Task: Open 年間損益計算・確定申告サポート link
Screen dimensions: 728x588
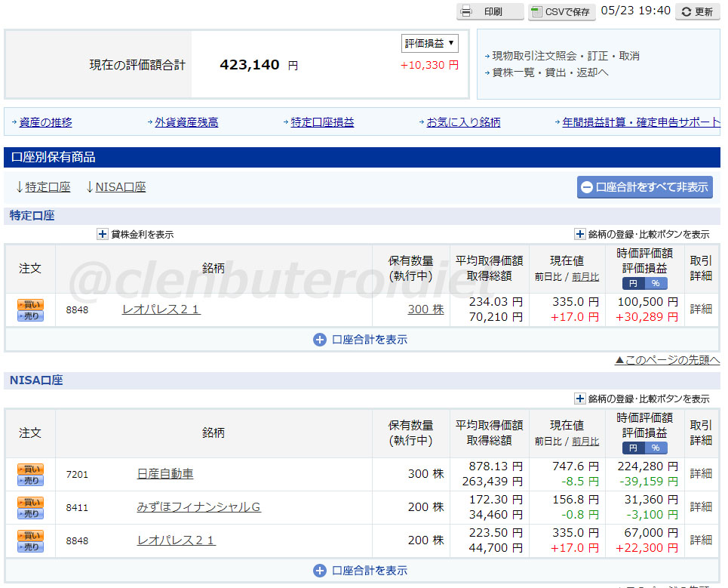Action: point(640,122)
